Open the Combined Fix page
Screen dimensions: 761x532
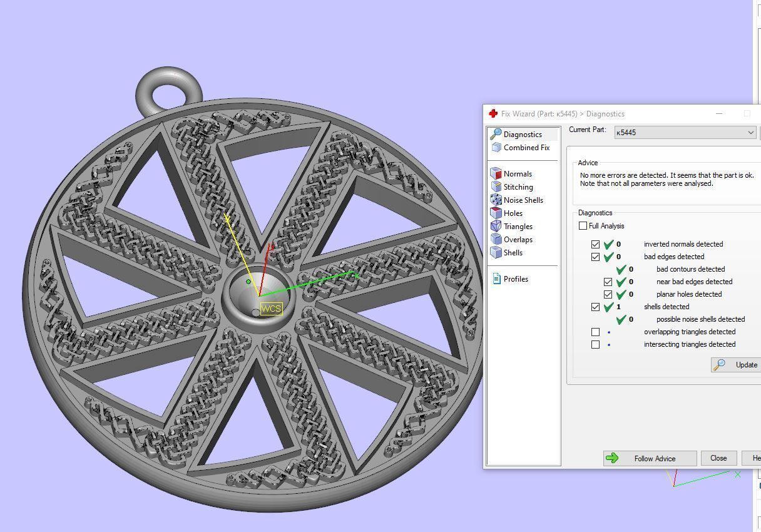pyautogui.click(x=526, y=147)
